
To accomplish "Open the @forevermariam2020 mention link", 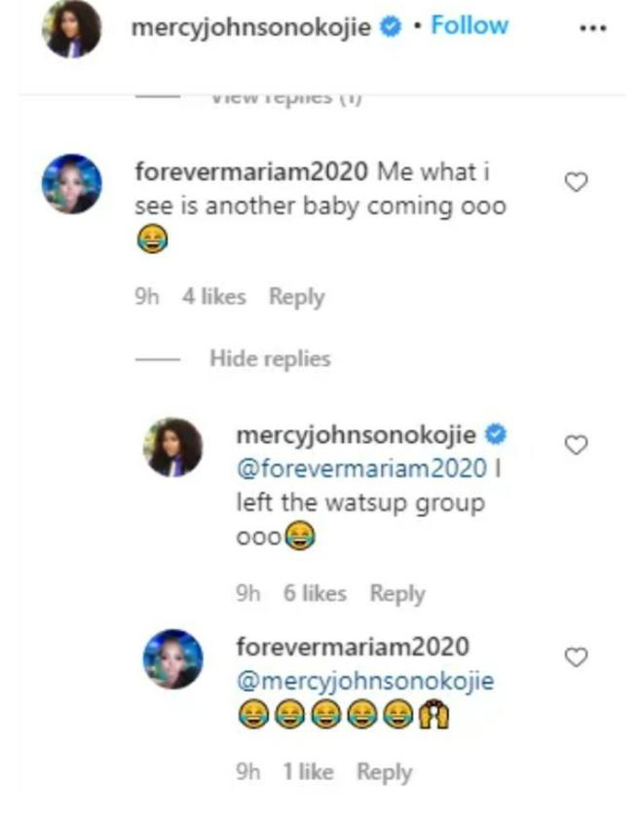I will pos(360,468).
